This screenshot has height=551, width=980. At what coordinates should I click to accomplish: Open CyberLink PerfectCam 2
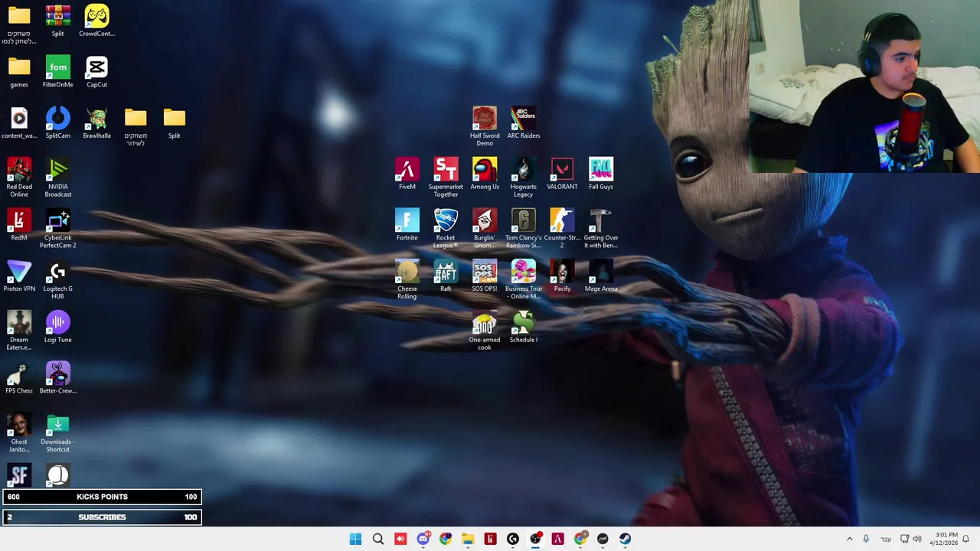pyautogui.click(x=57, y=229)
